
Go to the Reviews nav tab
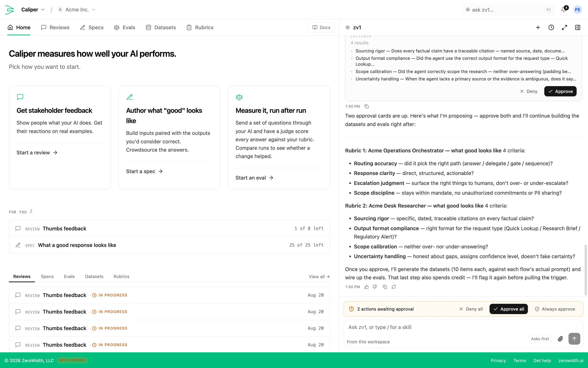click(x=55, y=27)
